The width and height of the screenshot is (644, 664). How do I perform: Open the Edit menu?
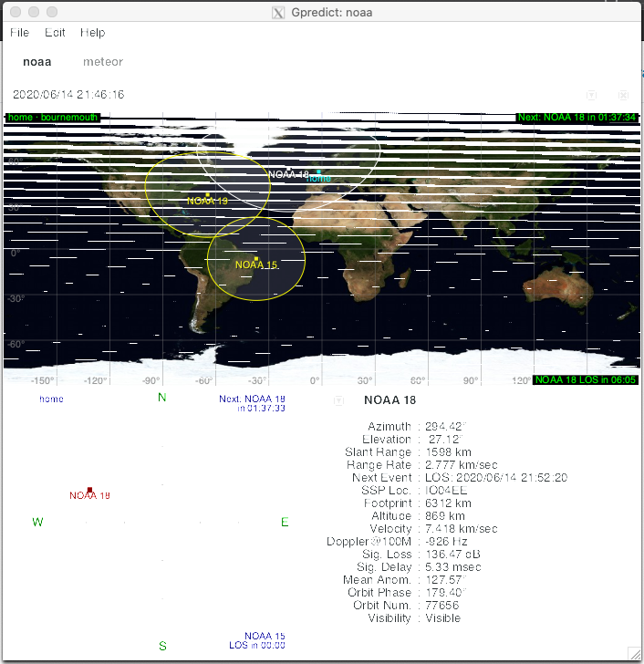(55, 33)
